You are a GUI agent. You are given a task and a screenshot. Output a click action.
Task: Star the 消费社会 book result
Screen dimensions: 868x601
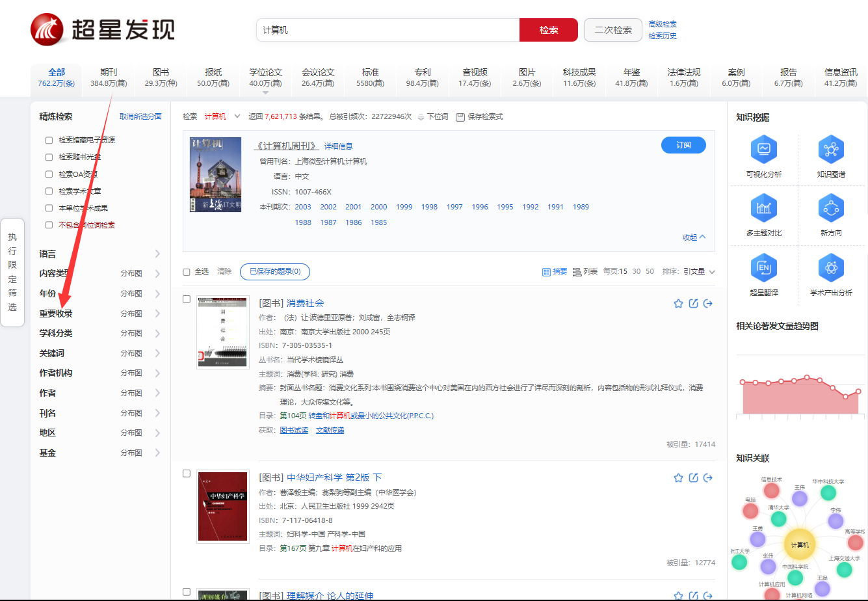[678, 304]
